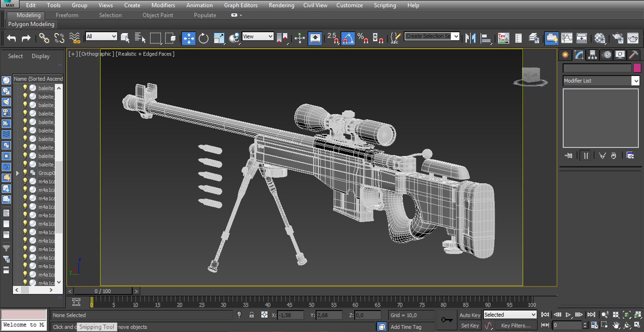Open the Realistic + Edged Faces shading menu

tap(145, 54)
